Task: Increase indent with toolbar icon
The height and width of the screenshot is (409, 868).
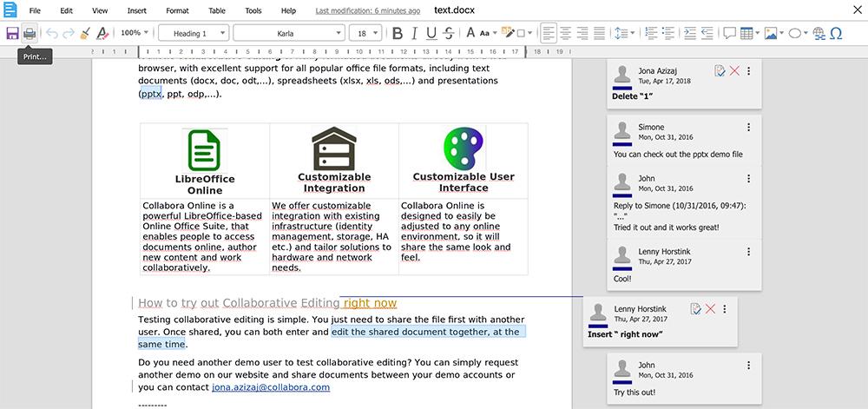Action: pos(690,33)
